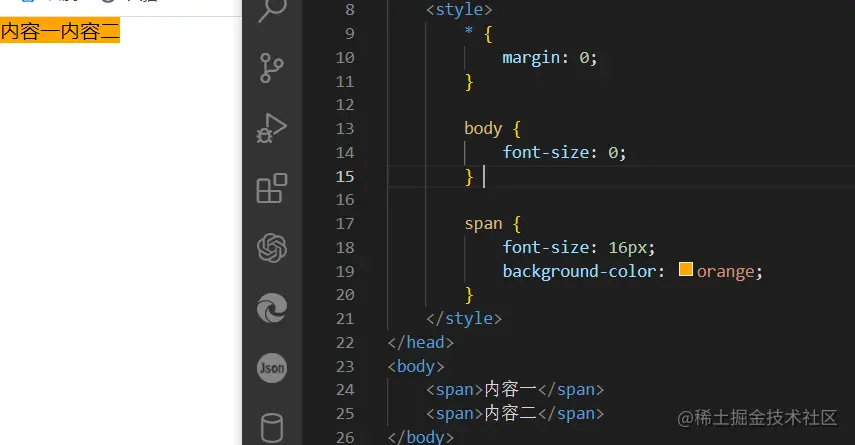
Task: Click the universal * selector on line 9
Action: tap(469, 32)
